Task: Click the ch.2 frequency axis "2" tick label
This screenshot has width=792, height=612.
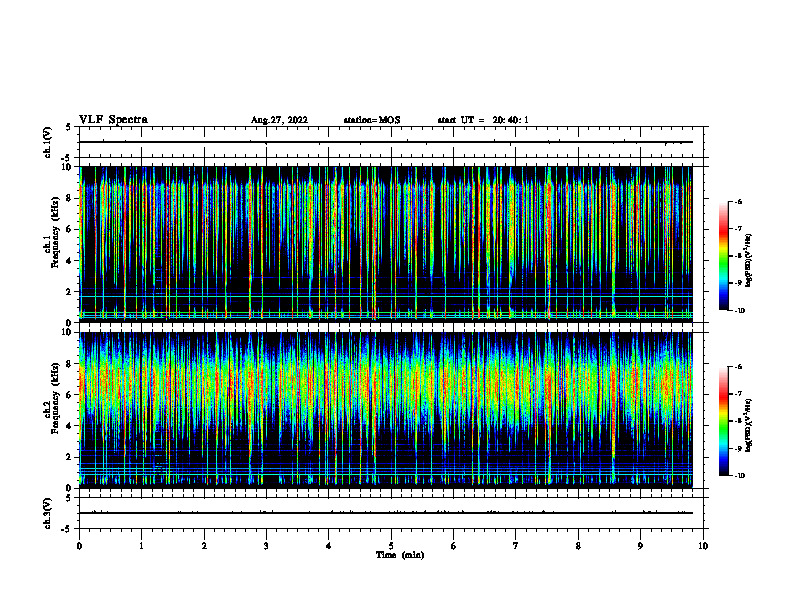Action: [70, 457]
